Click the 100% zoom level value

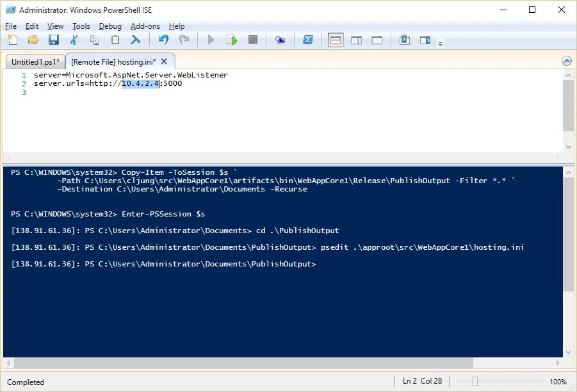pos(558,382)
